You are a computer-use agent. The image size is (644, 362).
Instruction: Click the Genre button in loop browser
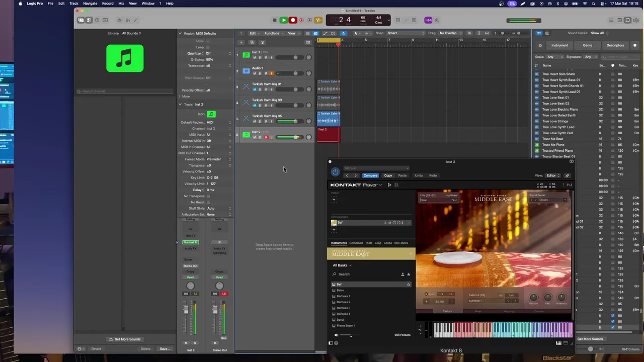tap(587, 45)
